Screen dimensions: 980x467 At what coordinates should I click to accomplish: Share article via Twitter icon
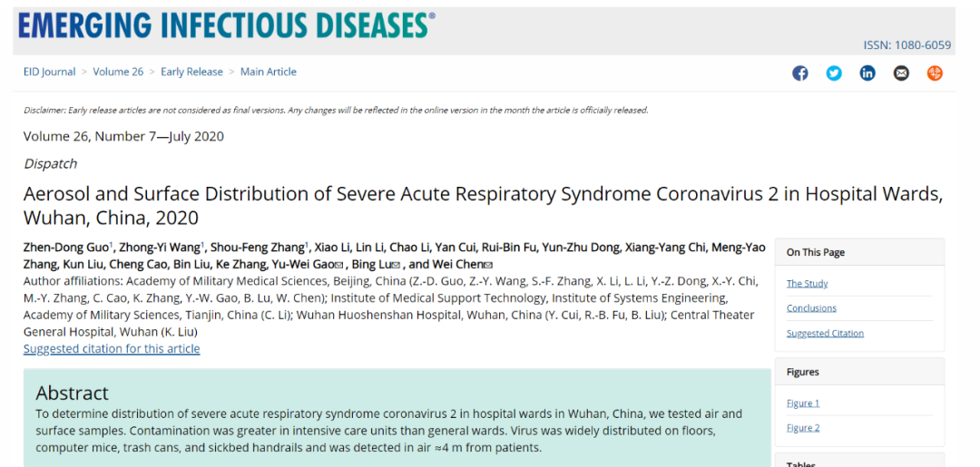point(834,73)
